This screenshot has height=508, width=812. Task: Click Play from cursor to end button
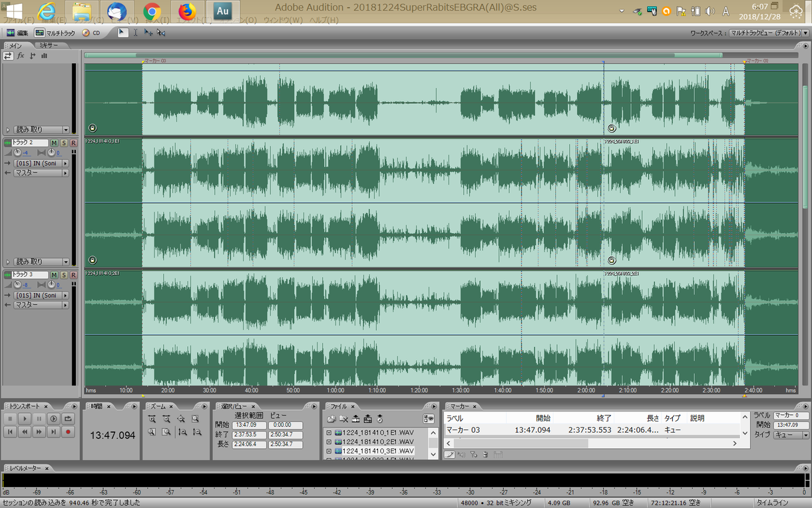pyautogui.click(x=54, y=419)
